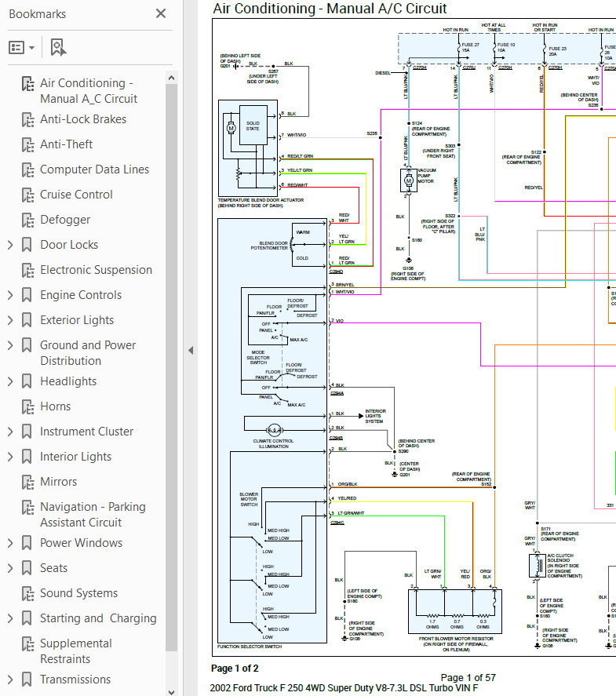Click the Starting and Charging bookmark icon

[27, 618]
